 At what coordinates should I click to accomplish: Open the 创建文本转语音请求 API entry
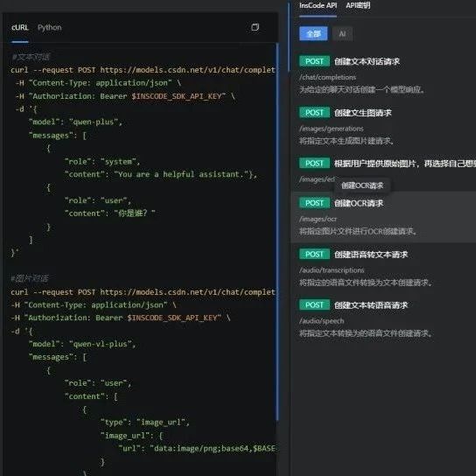371,305
